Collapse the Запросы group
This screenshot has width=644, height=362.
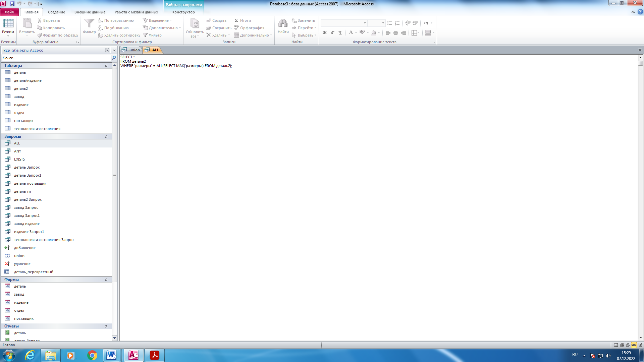[106, 136]
